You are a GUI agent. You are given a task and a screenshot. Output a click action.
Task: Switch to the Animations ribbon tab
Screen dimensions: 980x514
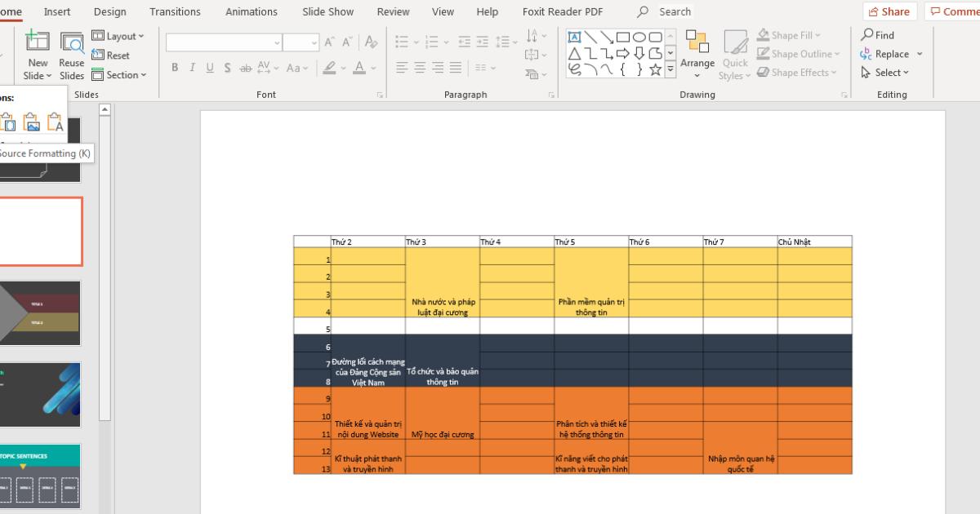251,11
